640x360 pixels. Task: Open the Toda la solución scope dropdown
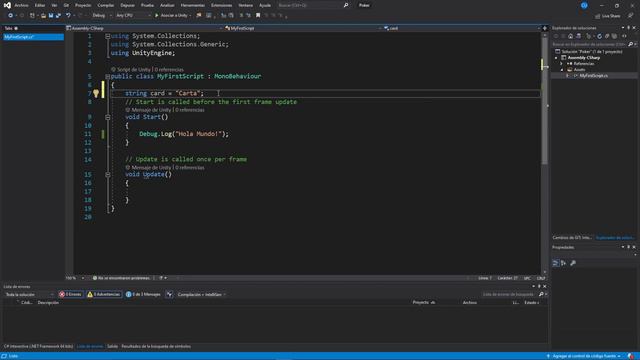[x=29, y=294]
